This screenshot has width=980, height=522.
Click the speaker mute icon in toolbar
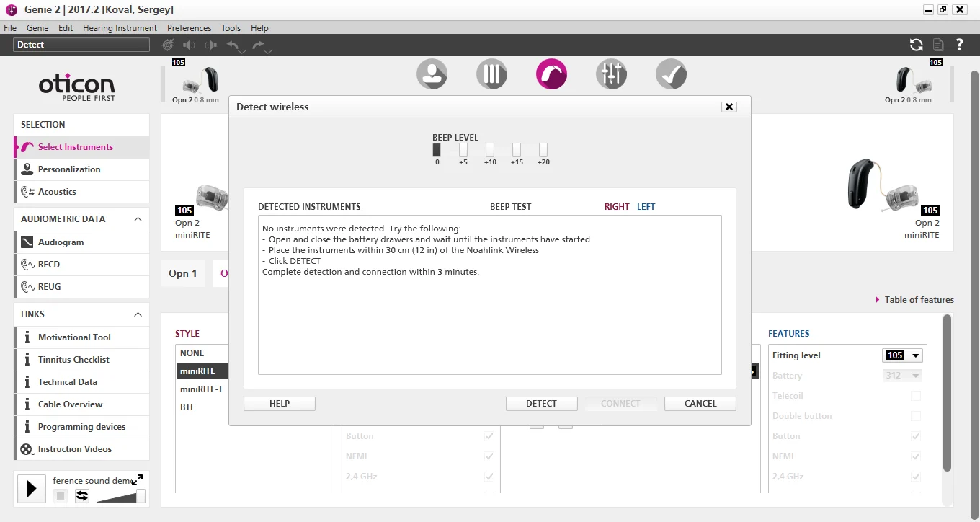[190, 45]
